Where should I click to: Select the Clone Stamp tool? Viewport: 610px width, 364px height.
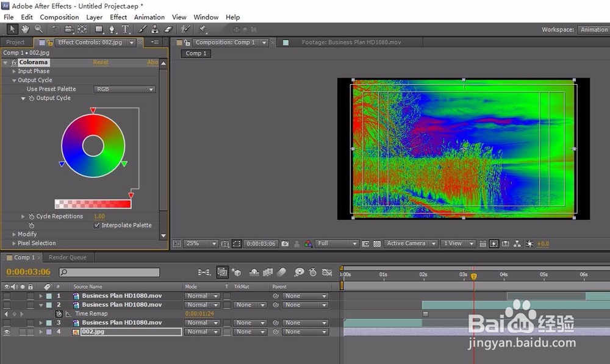click(155, 29)
